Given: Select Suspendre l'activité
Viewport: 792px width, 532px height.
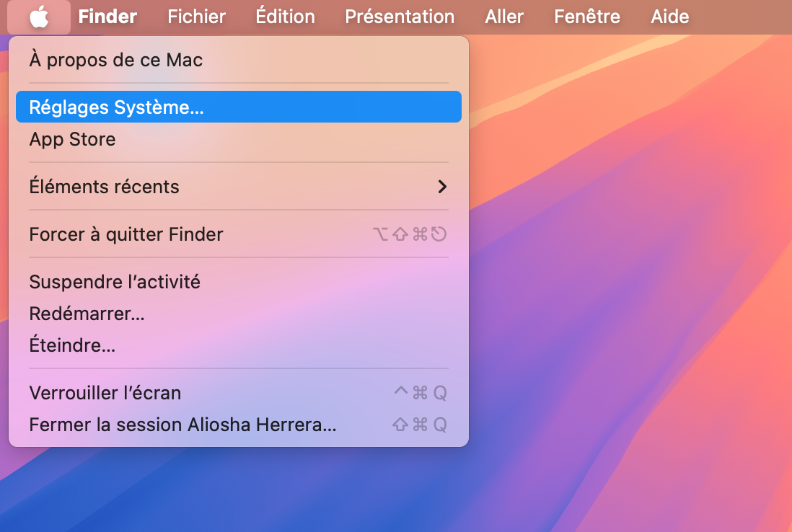Looking at the screenshot, I should (x=115, y=282).
